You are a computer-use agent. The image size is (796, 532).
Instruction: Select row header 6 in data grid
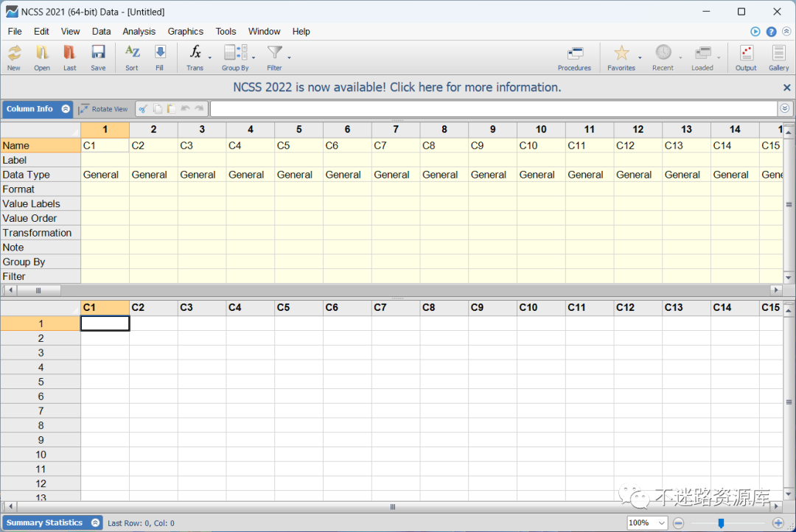[x=41, y=396]
